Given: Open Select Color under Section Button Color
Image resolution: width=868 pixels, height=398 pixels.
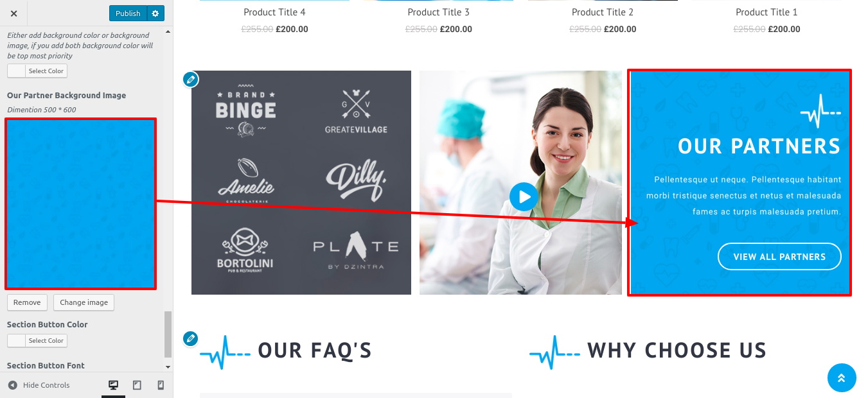Looking at the screenshot, I should pyautogui.click(x=37, y=341).
